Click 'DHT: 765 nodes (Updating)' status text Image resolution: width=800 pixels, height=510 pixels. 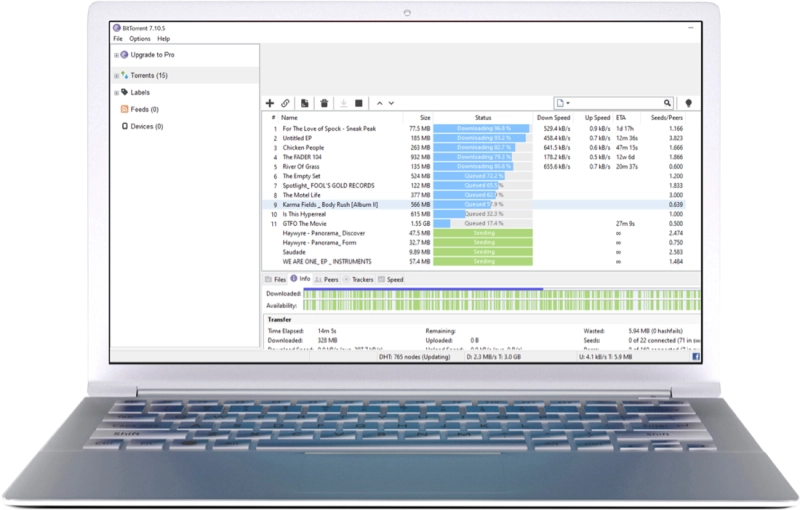coord(414,357)
